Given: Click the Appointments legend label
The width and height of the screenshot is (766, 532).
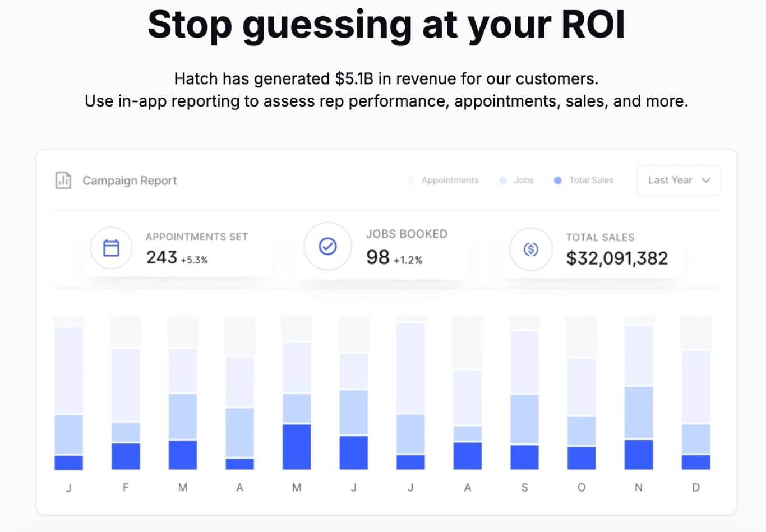Looking at the screenshot, I should pyautogui.click(x=450, y=180).
